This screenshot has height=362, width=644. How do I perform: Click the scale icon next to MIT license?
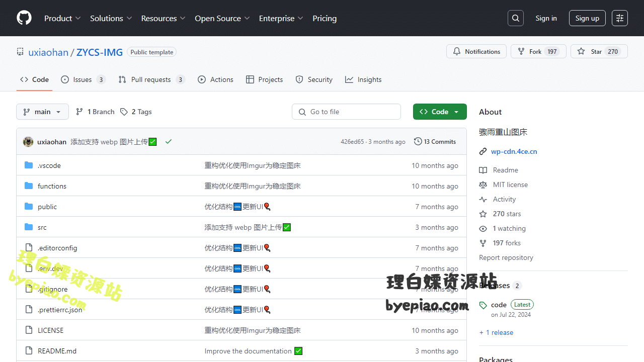point(483,185)
